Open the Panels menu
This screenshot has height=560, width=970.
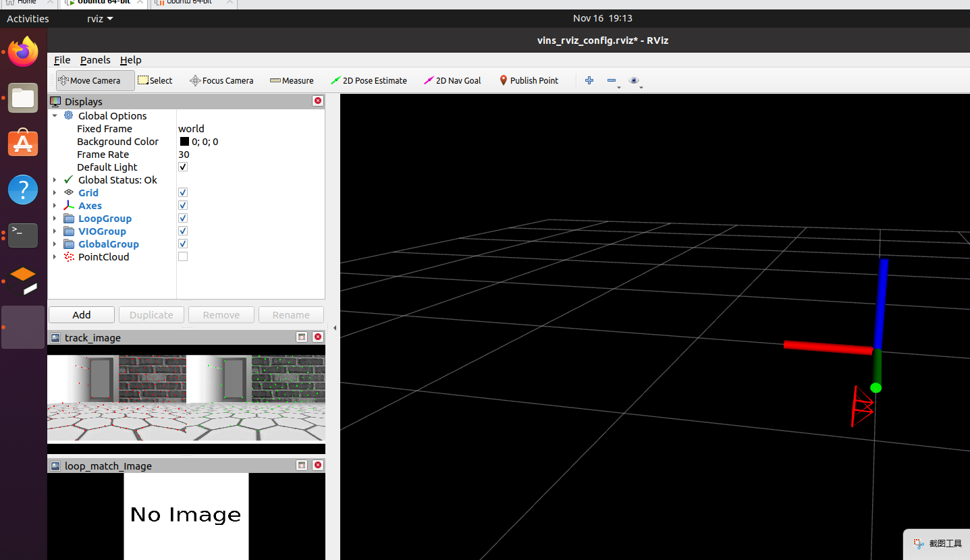tap(95, 60)
